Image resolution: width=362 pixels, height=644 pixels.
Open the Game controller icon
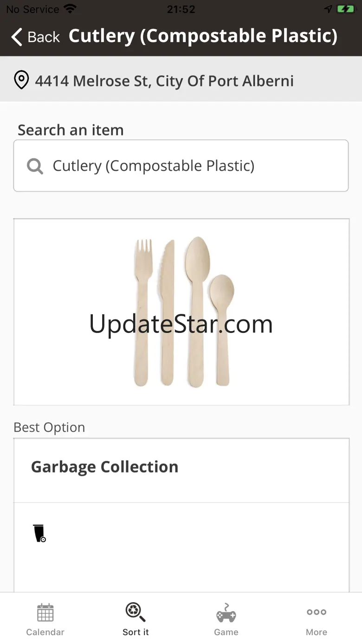pyautogui.click(x=226, y=613)
